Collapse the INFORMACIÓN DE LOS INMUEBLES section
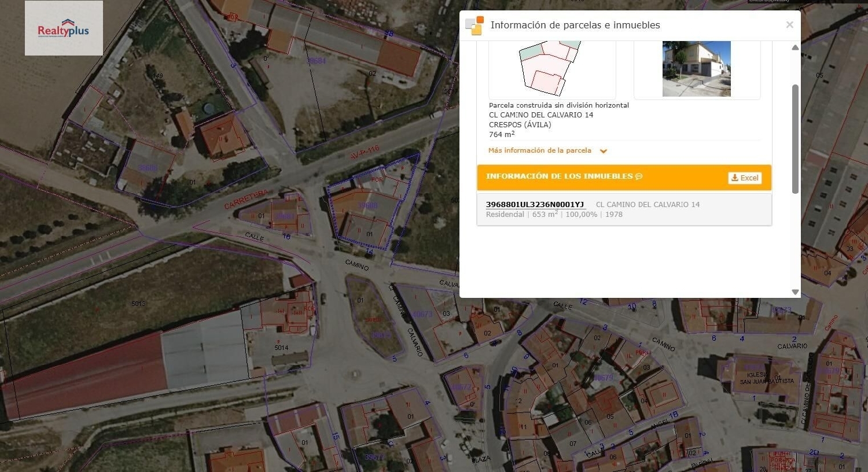Viewport: 868px width, 472px height. (560, 176)
